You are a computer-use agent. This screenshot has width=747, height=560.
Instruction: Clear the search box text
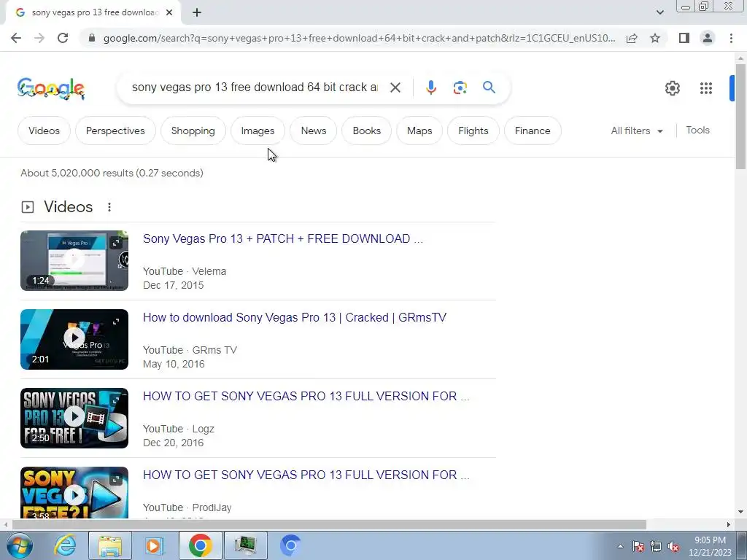click(395, 87)
